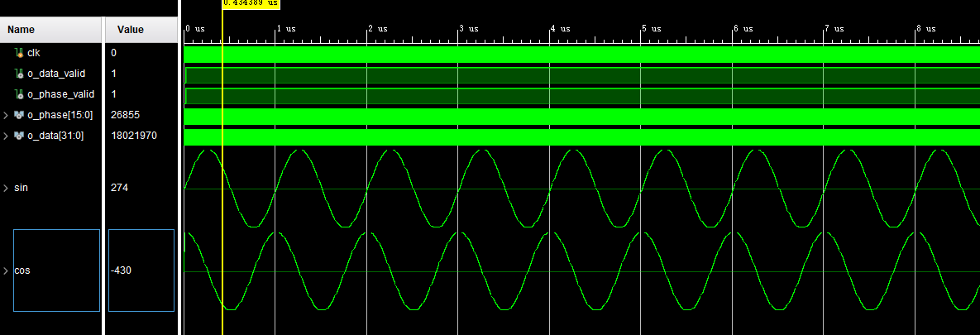Click the 0 us mark on time ruler
The height and width of the screenshot is (335, 980).
point(194,29)
